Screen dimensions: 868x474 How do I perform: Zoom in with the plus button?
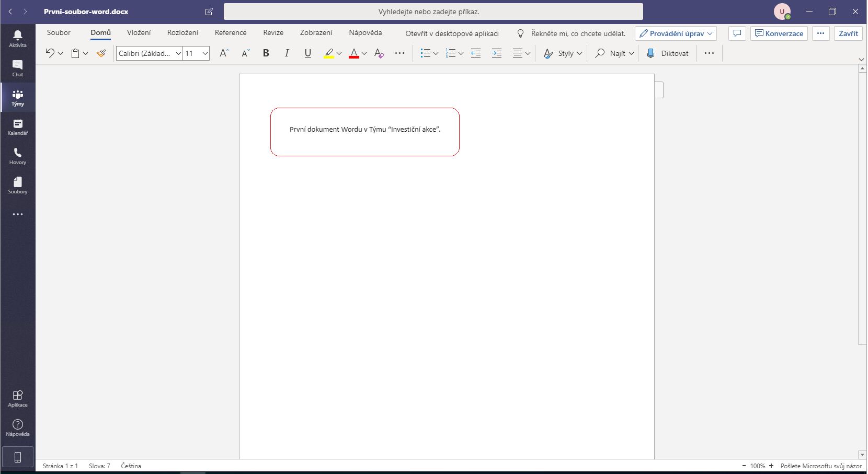pos(771,466)
